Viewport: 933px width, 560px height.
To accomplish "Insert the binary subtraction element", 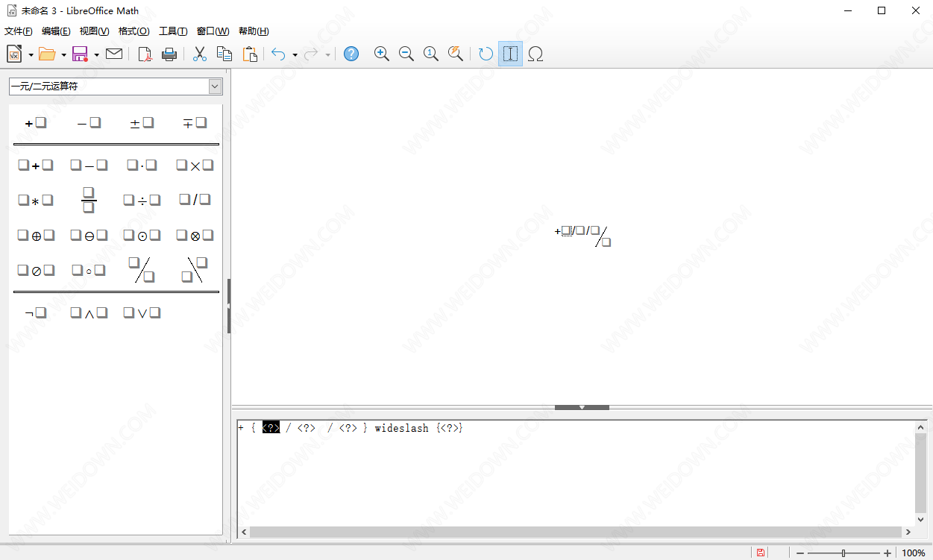I will pos(89,166).
